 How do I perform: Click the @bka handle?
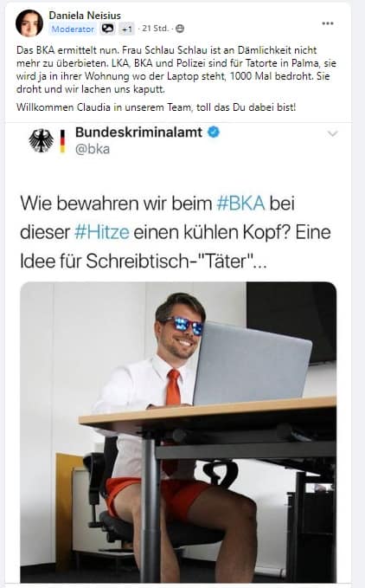[x=93, y=149]
